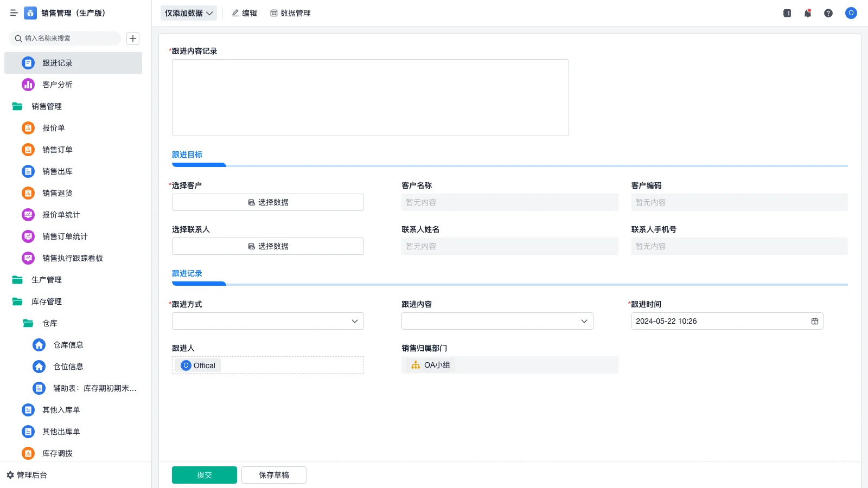Open the 仓库信息 warehouse icon

39,345
